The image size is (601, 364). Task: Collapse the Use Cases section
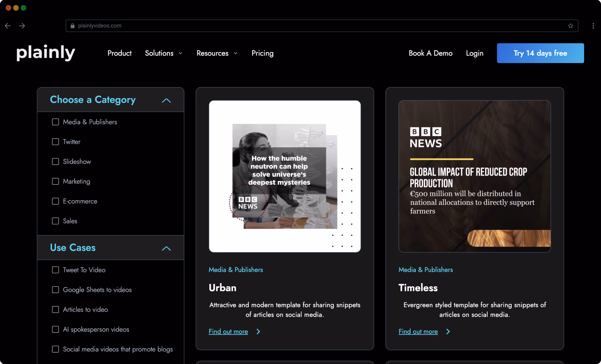tap(166, 249)
